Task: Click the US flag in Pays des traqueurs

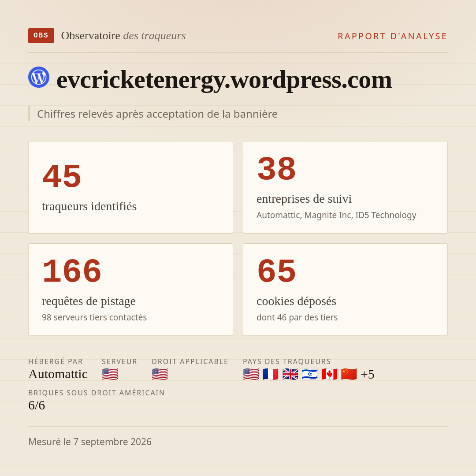Action: [x=251, y=374]
